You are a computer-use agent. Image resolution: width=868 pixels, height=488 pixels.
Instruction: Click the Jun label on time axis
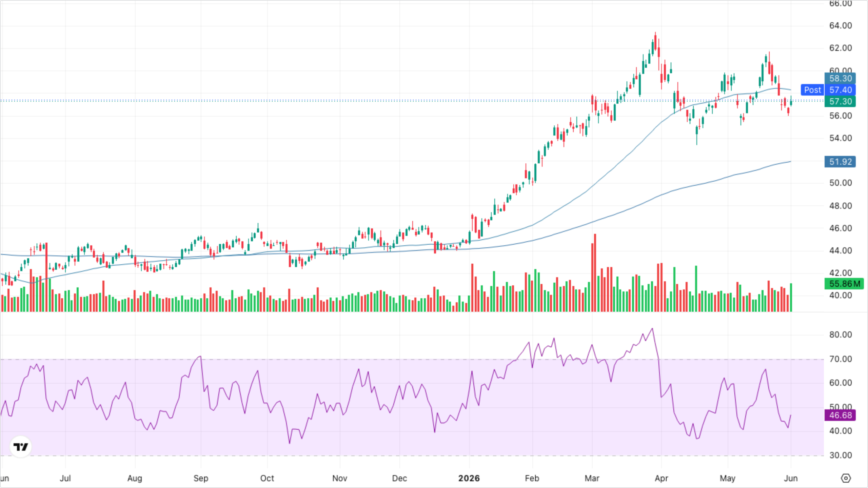click(x=791, y=478)
